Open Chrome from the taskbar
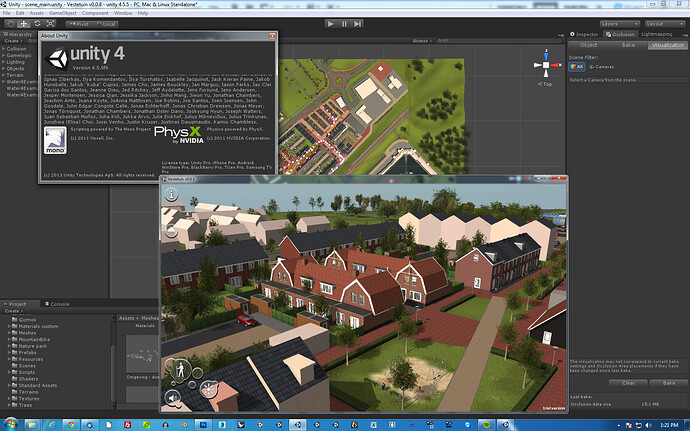Image resolution: width=690 pixels, height=431 pixels. (x=71, y=425)
